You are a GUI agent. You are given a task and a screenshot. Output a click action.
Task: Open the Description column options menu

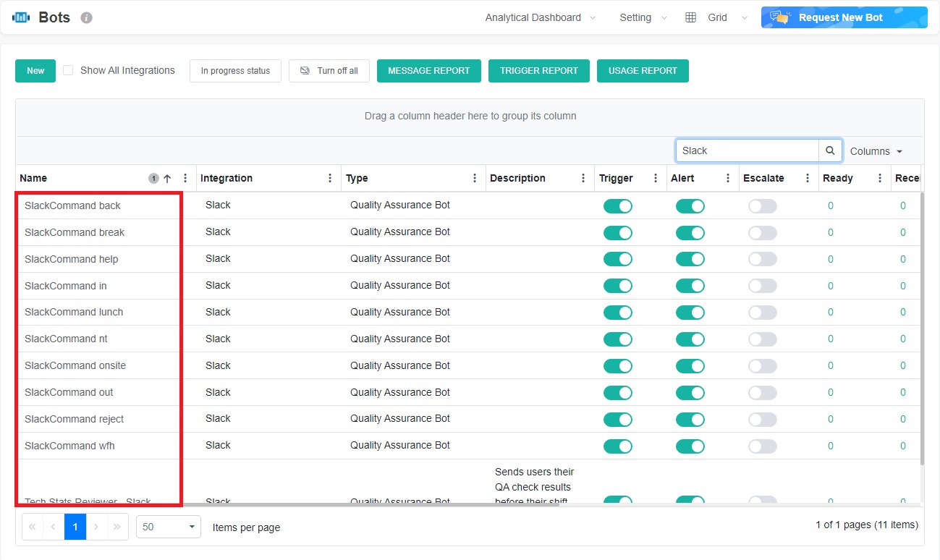coord(583,178)
